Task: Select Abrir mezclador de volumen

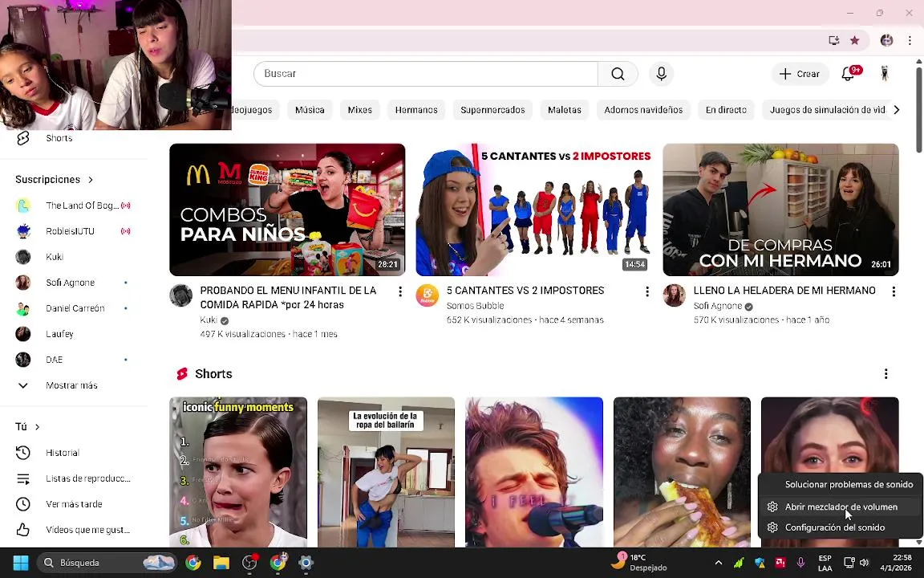Action: pos(841,507)
